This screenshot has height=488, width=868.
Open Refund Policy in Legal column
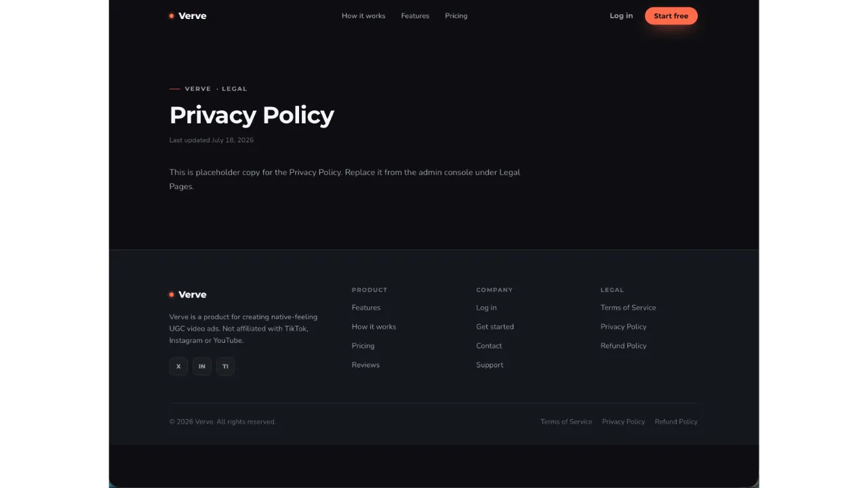pyautogui.click(x=623, y=346)
